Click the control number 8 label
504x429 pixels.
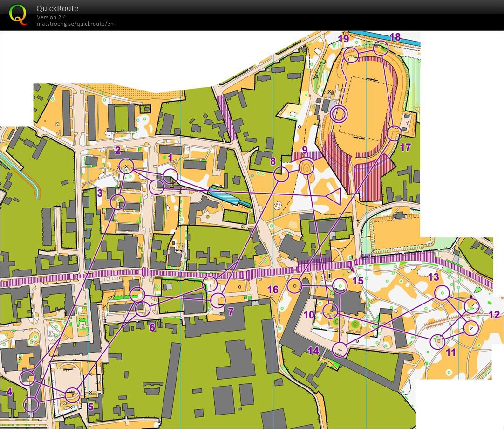pos(273,161)
